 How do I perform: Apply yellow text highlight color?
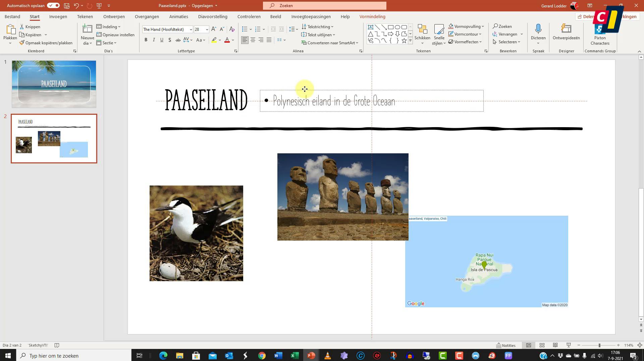(x=214, y=40)
